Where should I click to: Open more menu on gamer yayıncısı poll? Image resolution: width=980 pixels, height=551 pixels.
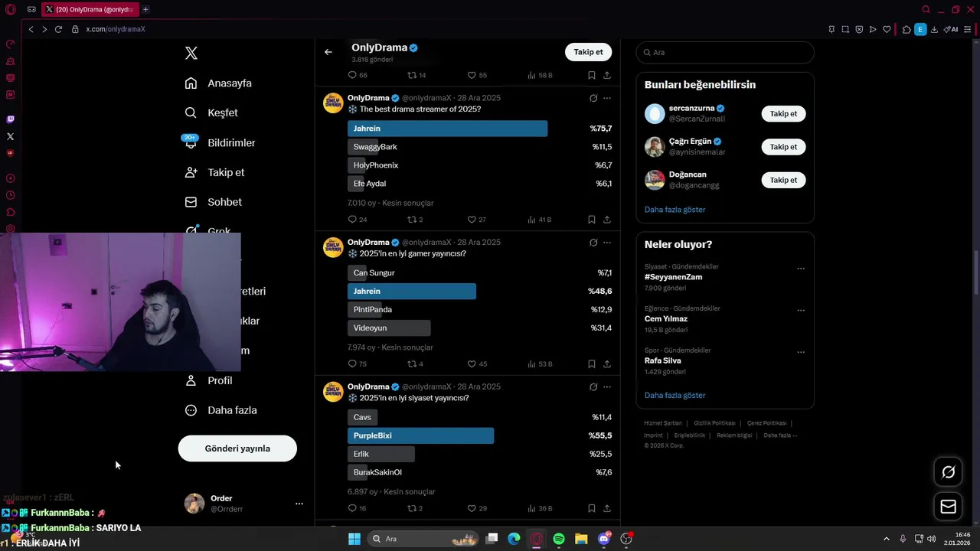coord(607,243)
